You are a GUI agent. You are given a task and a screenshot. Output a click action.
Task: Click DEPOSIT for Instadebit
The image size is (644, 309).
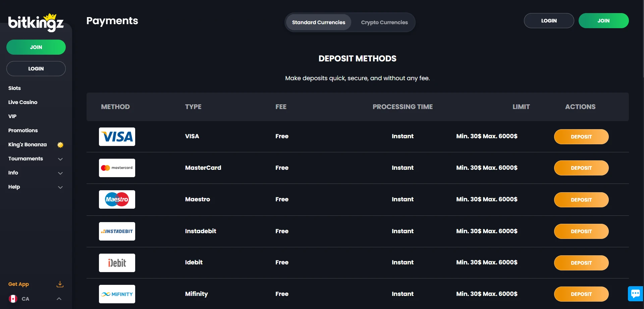tap(581, 231)
